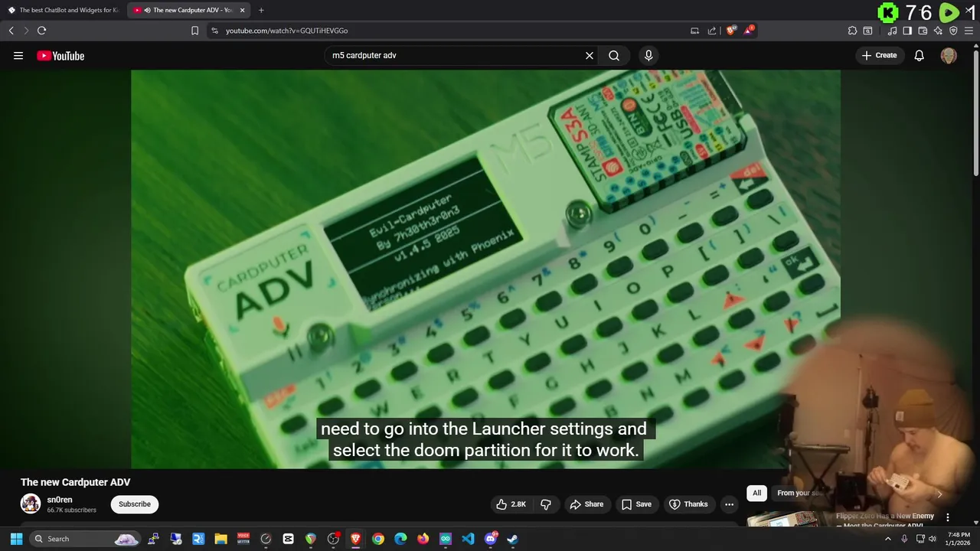Image resolution: width=980 pixels, height=551 pixels.
Task: Dislike the video with thumbs-down
Action: pyautogui.click(x=546, y=504)
